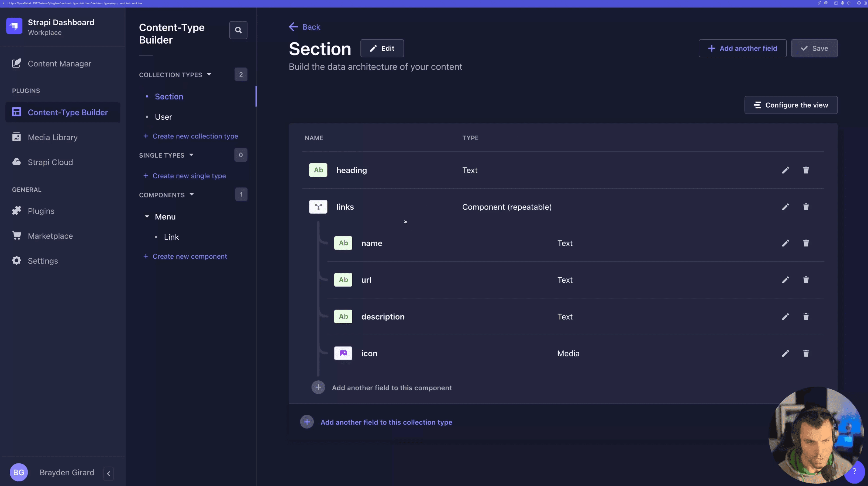Collapse the Menu component category

pyautogui.click(x=147, y=217)
